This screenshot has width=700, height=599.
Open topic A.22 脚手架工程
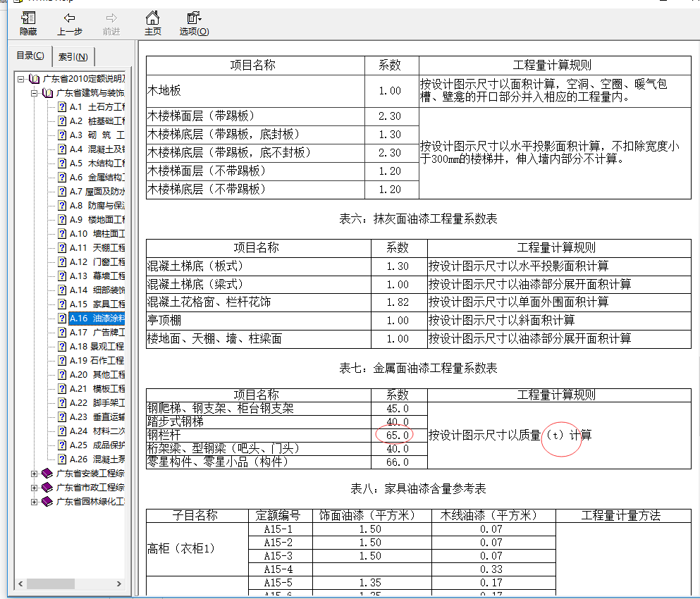(97, 403)
